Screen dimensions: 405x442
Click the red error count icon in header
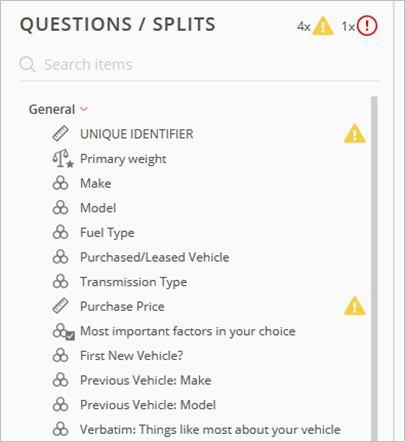(x=367, y=26)
